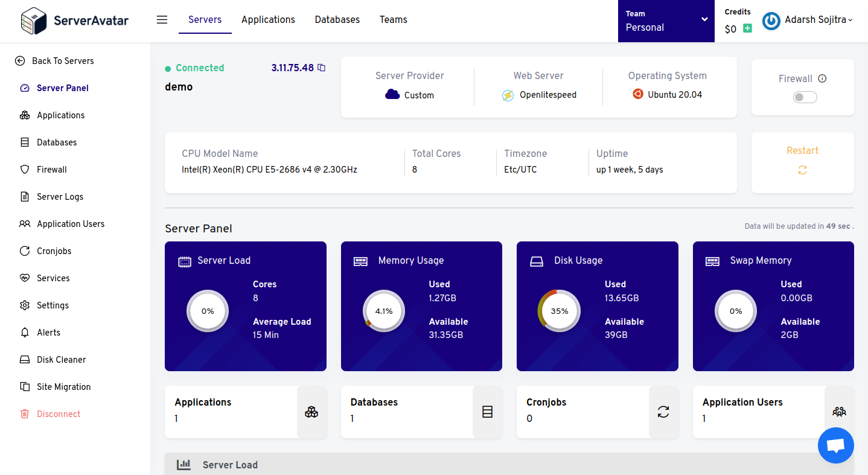
Task: Open the Applications sidebar icon
Action: click(x=24, y=115)
